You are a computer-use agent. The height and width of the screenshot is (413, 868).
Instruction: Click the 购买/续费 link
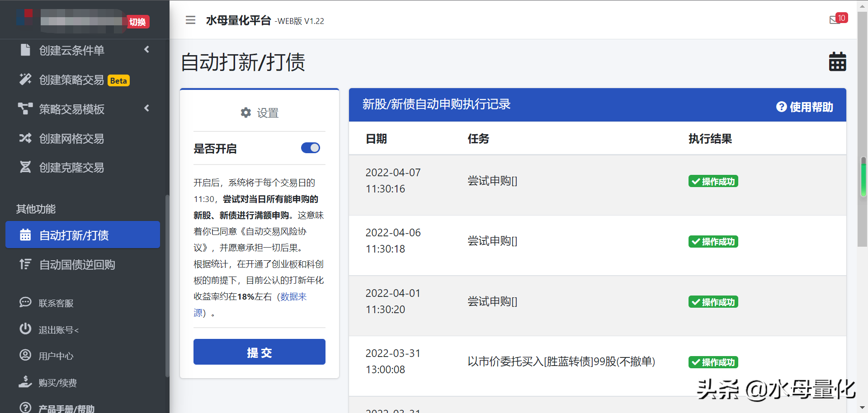click(57, 383)
